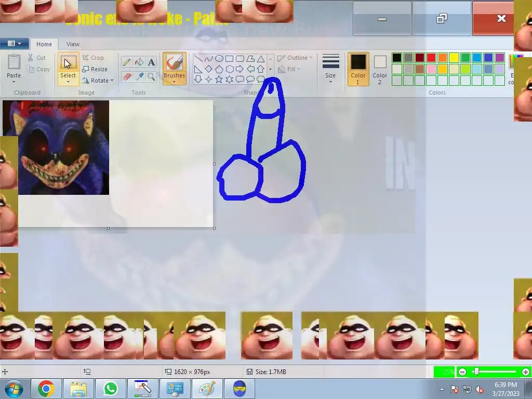Viewport: 532px width, 399px height.
Task: Click the Crop button
Action: (x=94, y=58)
